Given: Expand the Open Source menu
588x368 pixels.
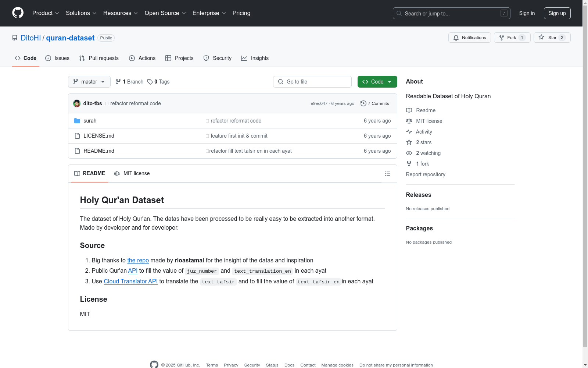Looking at the screenshot, I should (x=165, y=13).
